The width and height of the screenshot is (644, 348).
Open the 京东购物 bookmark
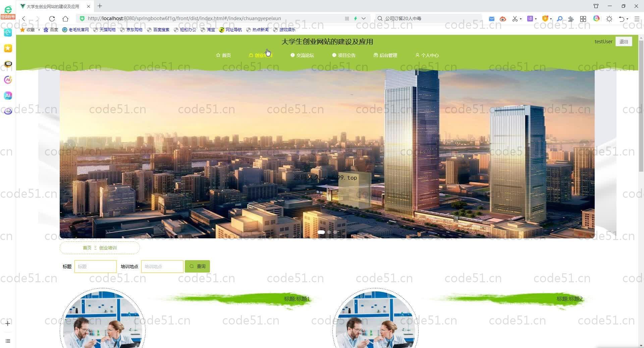pyautogui.click(x=131, y=30)
